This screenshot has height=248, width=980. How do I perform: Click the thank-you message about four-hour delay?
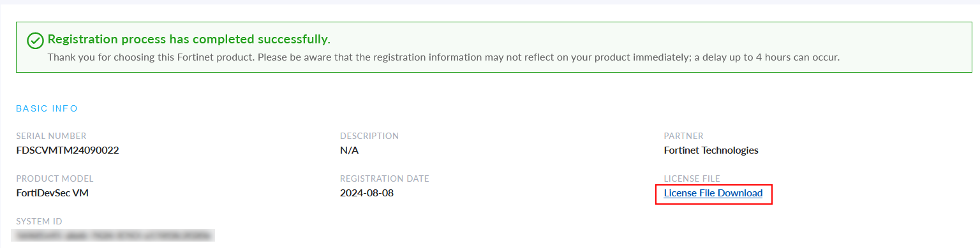coord(443,57)
